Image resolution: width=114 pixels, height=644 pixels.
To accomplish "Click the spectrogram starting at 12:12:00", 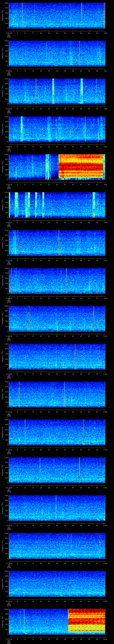I will (x=57, y=432).
